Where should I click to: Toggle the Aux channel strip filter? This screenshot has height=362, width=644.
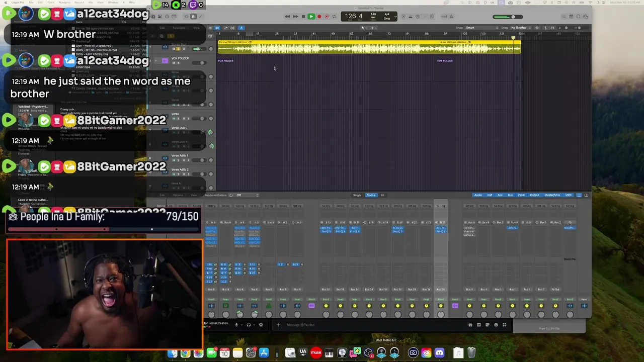click(500, 195)
